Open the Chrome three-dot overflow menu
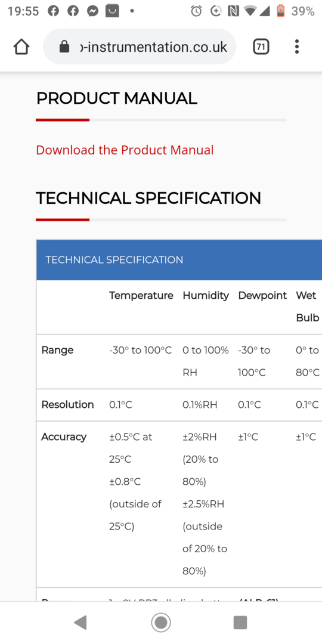The height and width of the screenshot is (644, 322). click(296, 47)
